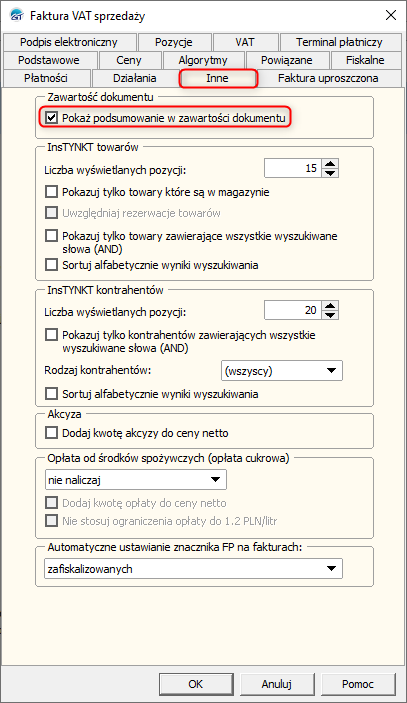Decrease InsTYNKT towarów displayed positions count
Screen dimensions: 407x703
(x=330, y=173)
